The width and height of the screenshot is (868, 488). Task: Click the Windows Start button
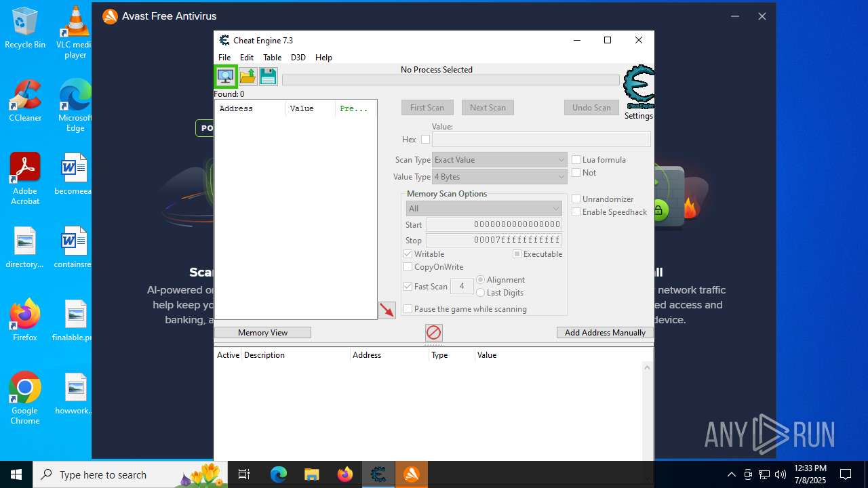16,474
